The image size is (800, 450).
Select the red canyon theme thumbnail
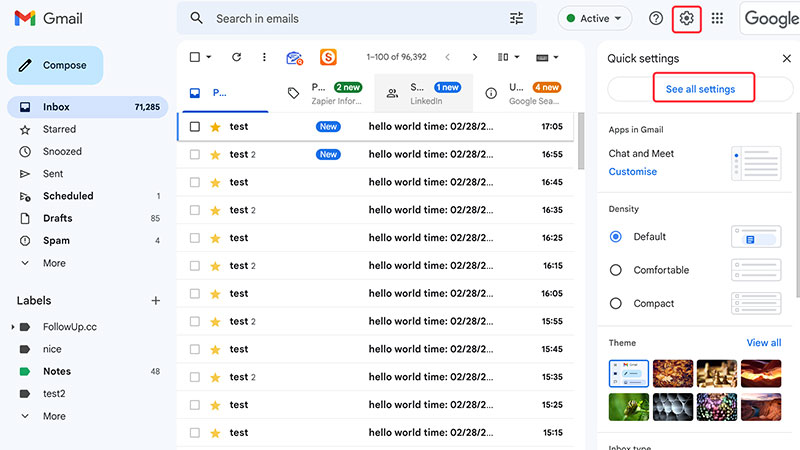tap(761, 373)
